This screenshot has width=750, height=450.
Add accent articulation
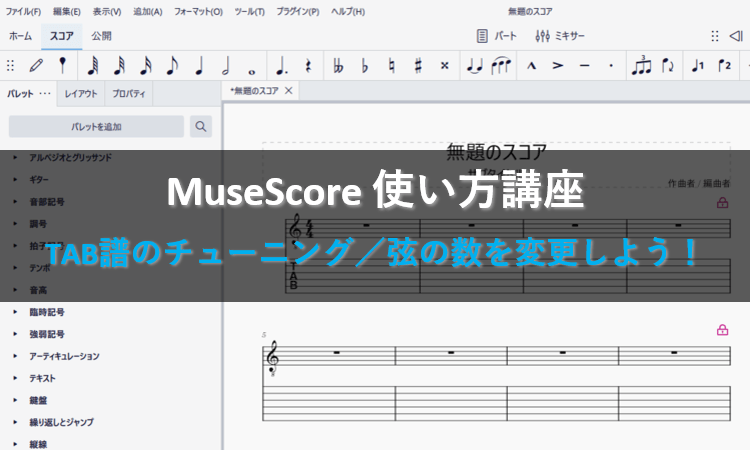[558, 66]
